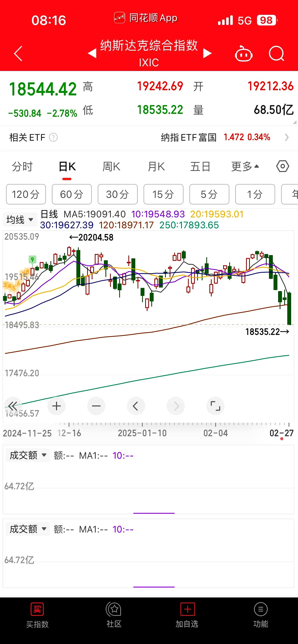298x644 pixels.
Task: Open search with magnifier icon
Action: click(276, 54)
